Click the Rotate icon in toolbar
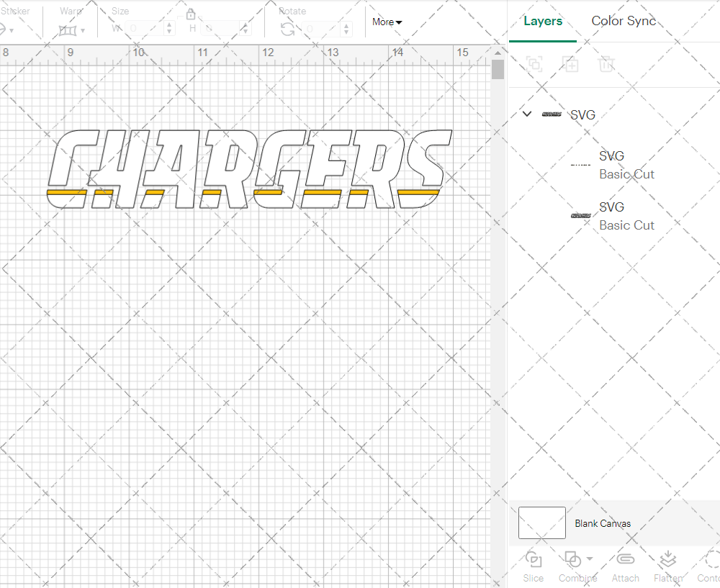The image size is (720, 588). 287,29
